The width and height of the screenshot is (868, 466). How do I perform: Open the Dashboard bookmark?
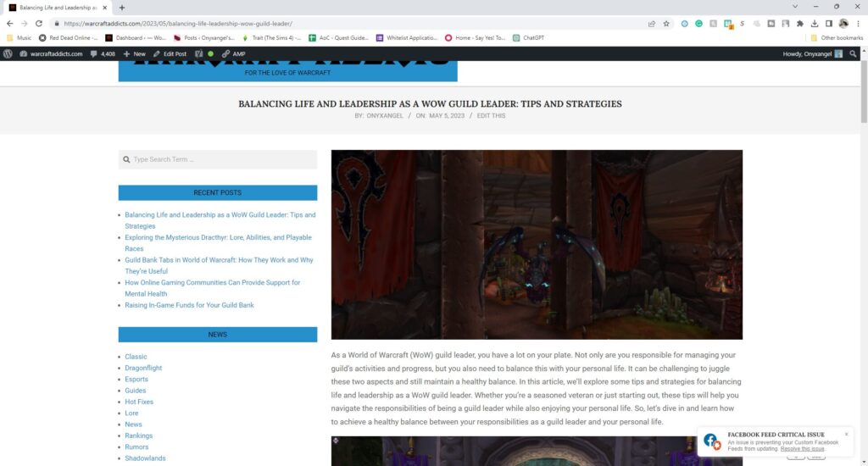click(x=136, y=37)
